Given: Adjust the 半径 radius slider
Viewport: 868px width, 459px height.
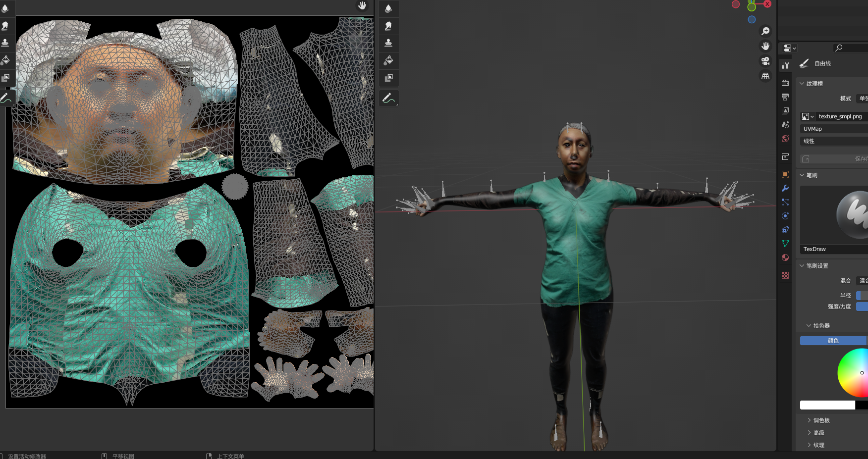Looking at the screenshot, I should (861, 295).
